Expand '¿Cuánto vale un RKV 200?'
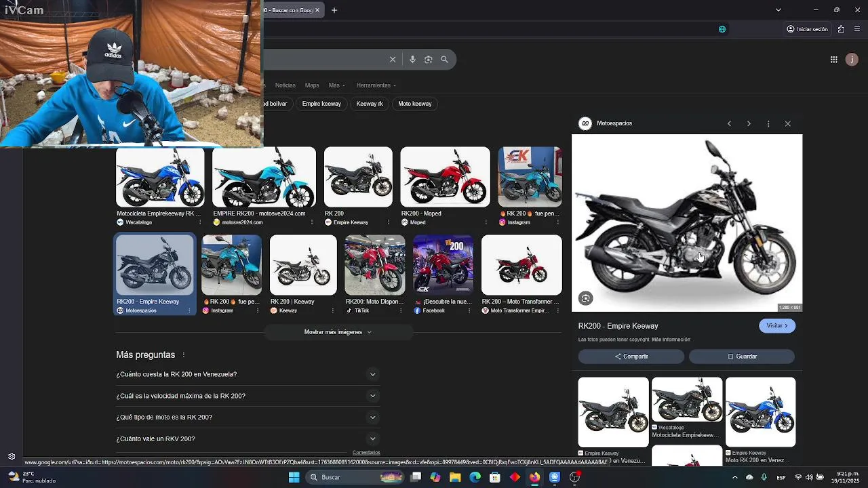 coord(248,439)
